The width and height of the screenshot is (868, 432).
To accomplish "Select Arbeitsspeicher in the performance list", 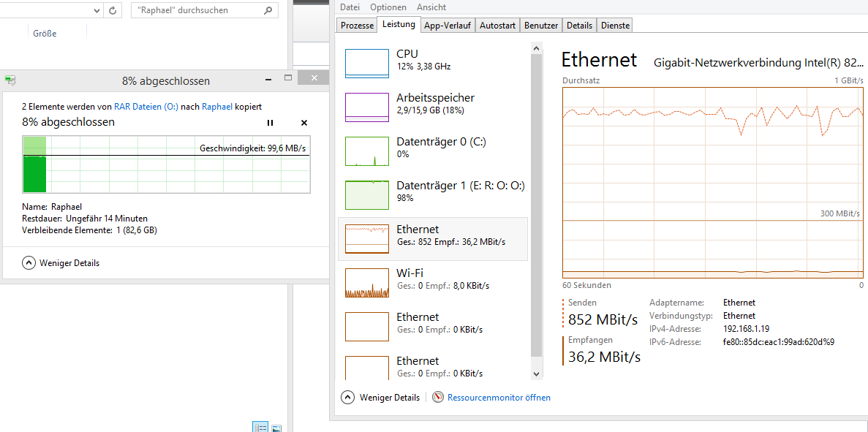I will [x=366, y=107].
